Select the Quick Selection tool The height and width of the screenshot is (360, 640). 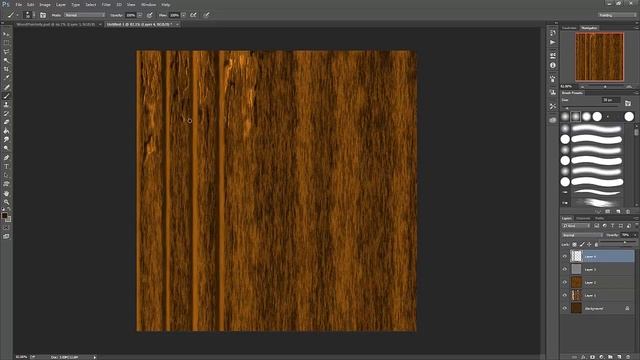(x=6, y=60)
